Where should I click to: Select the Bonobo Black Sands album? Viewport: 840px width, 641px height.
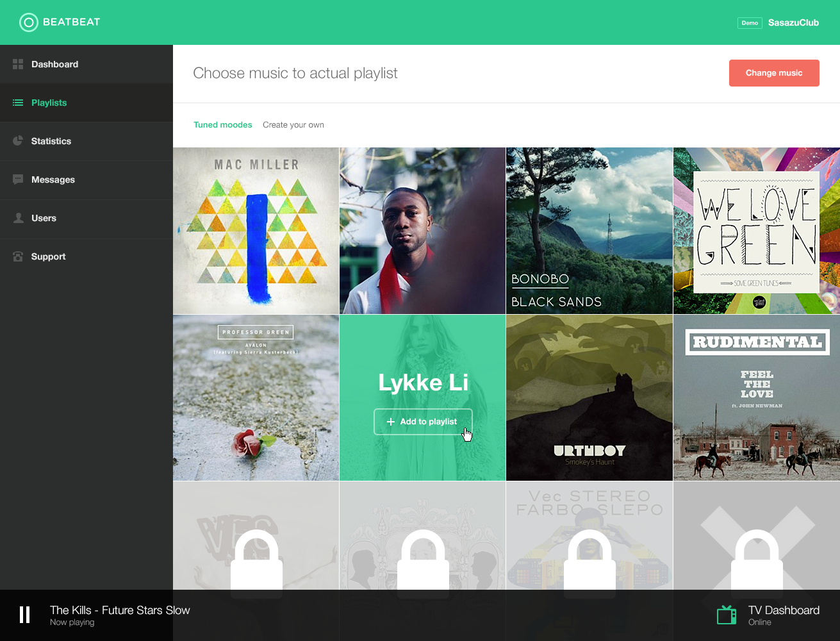point(589,231)
